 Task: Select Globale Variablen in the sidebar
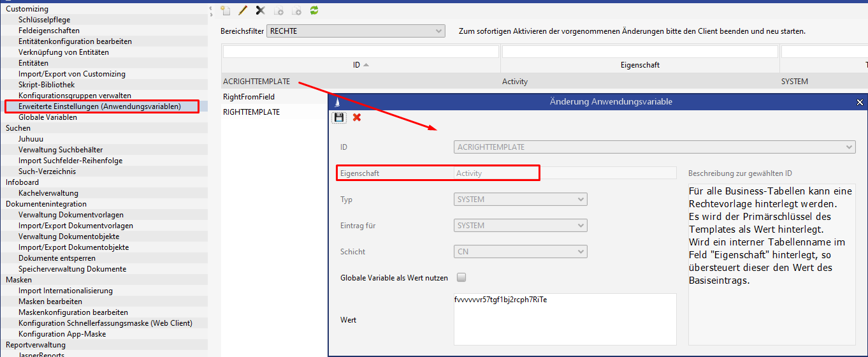coord(48,117)
